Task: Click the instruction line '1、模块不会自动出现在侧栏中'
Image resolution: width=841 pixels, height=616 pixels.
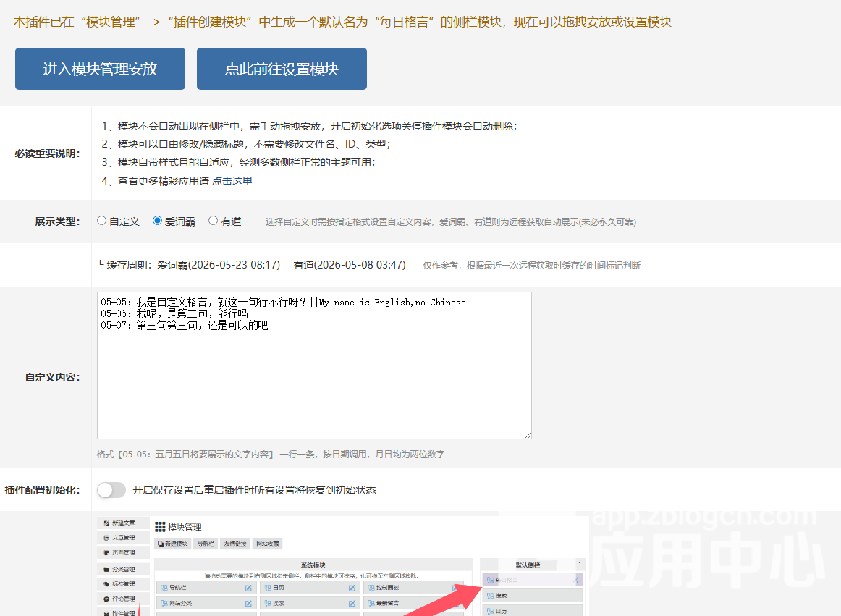Action: (x=310, y=126)
